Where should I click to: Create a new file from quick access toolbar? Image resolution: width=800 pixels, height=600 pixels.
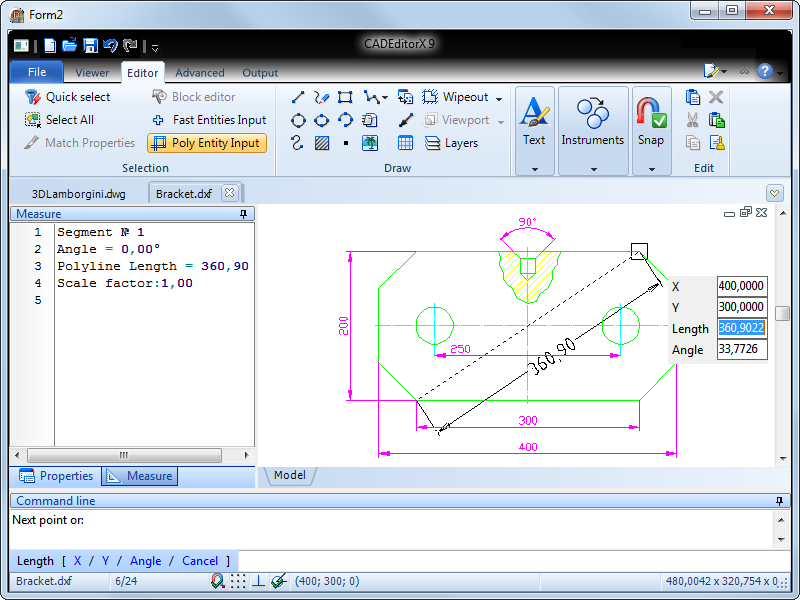click(x=50, y=46)
